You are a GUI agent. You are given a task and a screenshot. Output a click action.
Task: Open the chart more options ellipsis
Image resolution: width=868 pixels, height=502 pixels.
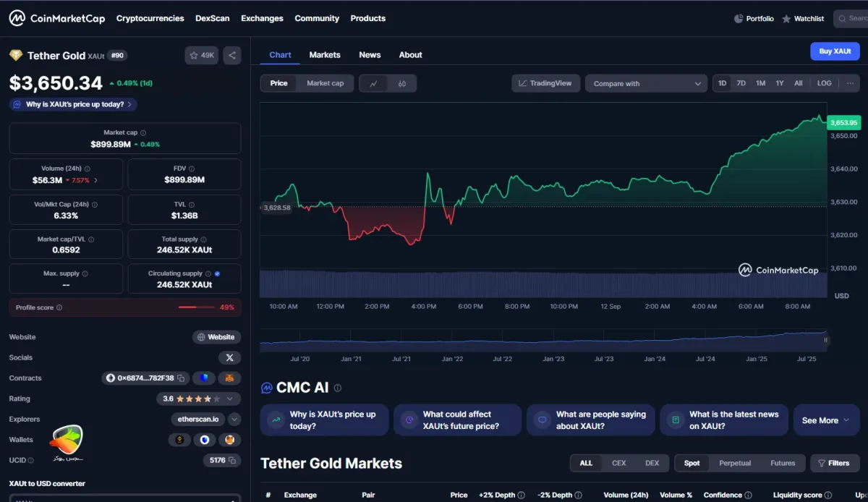point(850,83)
